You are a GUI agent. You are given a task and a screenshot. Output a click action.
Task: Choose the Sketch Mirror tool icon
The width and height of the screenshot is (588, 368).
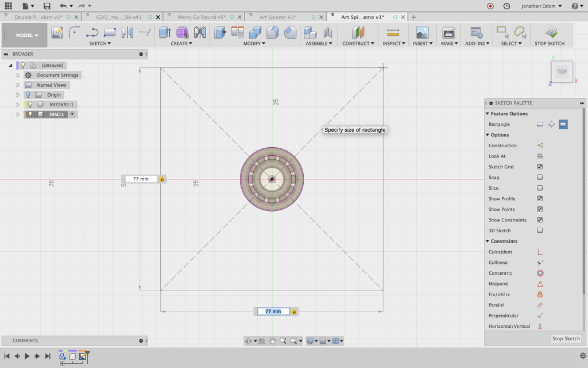pyautogui.click(x=127, y=33)
